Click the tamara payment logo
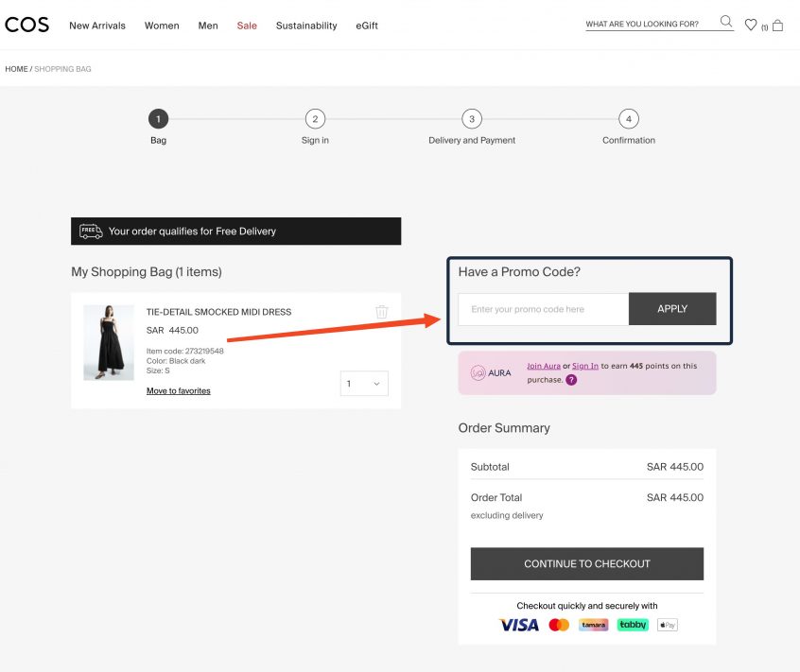Screen dimensions: 800x672 [594, 625]
